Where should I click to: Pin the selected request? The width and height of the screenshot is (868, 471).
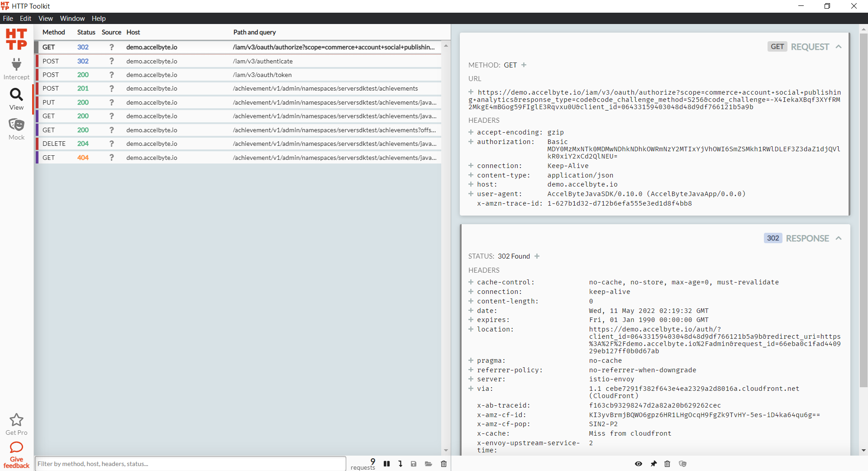click(653, 464)
